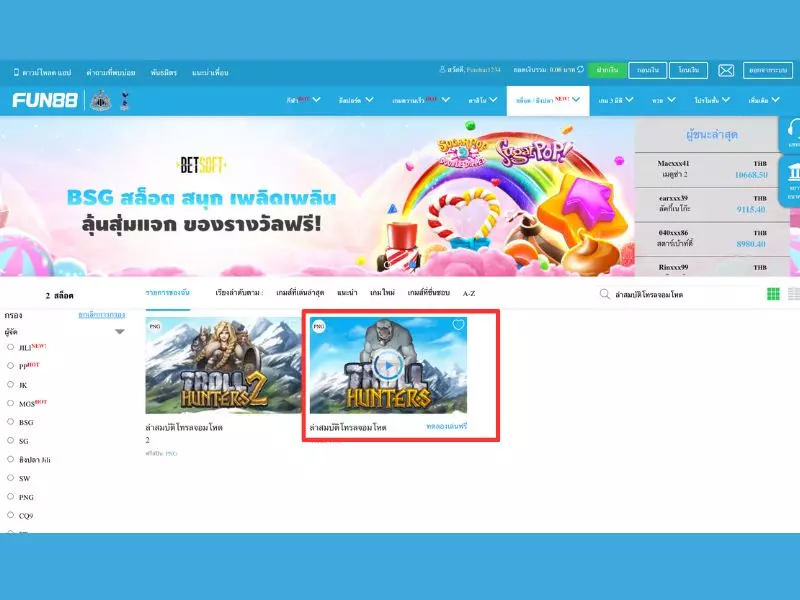The image size is (800, 600).
Task: Open the mail envelope inbox icon
Action: point(726,70)
